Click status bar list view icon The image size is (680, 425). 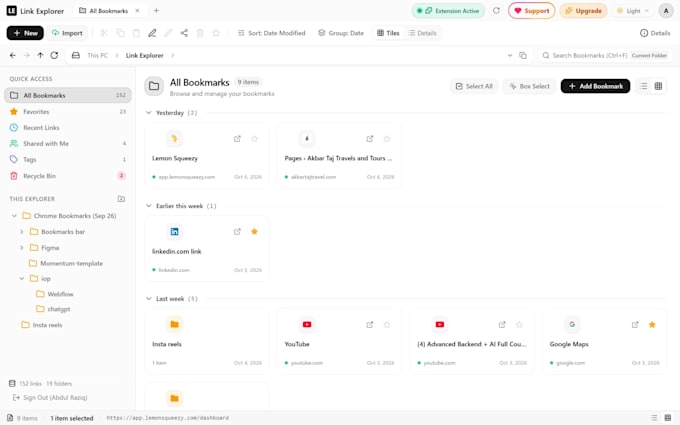pos(654,418)
